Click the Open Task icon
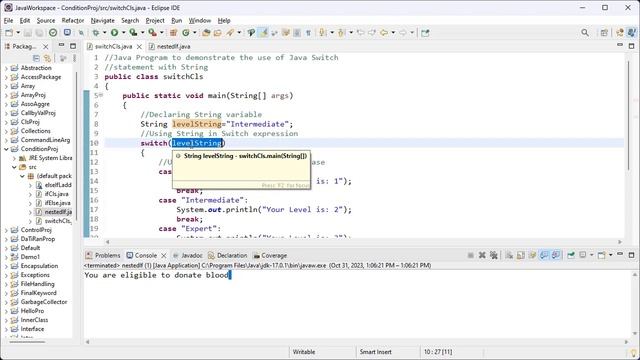The height and width of the screenshot is (360, 640). [x=218, y=33]
